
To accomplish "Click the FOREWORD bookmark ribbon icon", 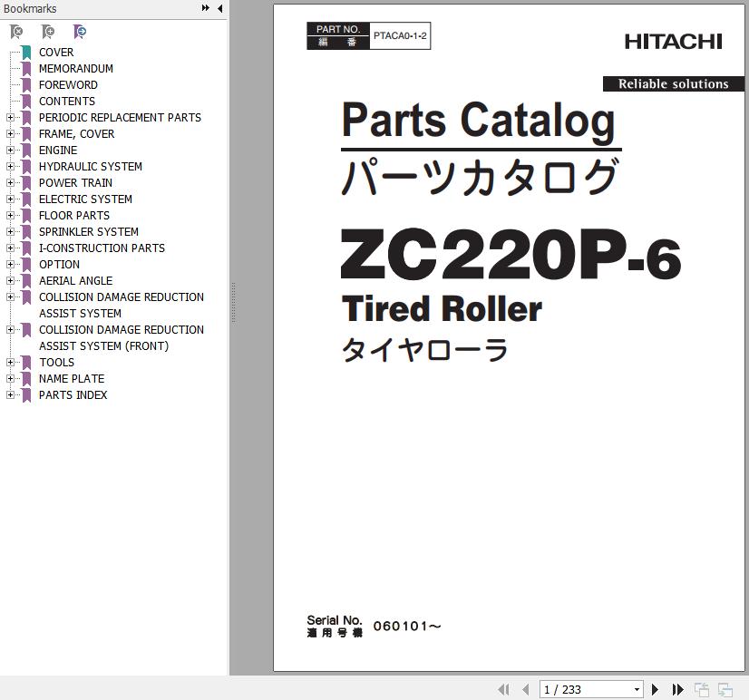I will pos(26,84).
